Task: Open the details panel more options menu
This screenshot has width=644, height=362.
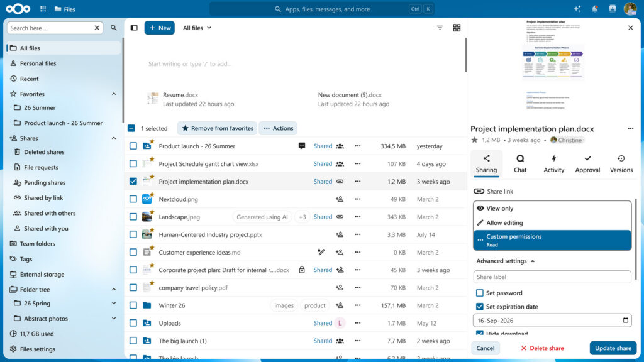Action: click(x=630, y=128)
